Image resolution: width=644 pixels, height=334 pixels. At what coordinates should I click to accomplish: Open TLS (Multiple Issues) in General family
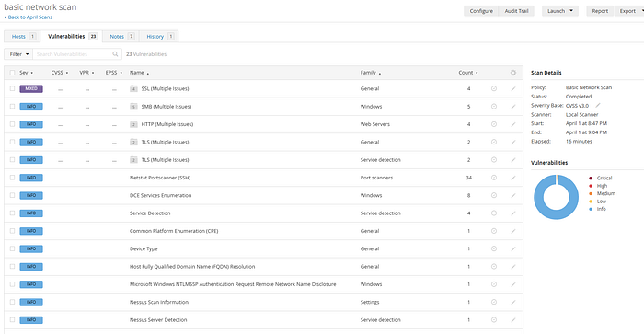[165, 142]
